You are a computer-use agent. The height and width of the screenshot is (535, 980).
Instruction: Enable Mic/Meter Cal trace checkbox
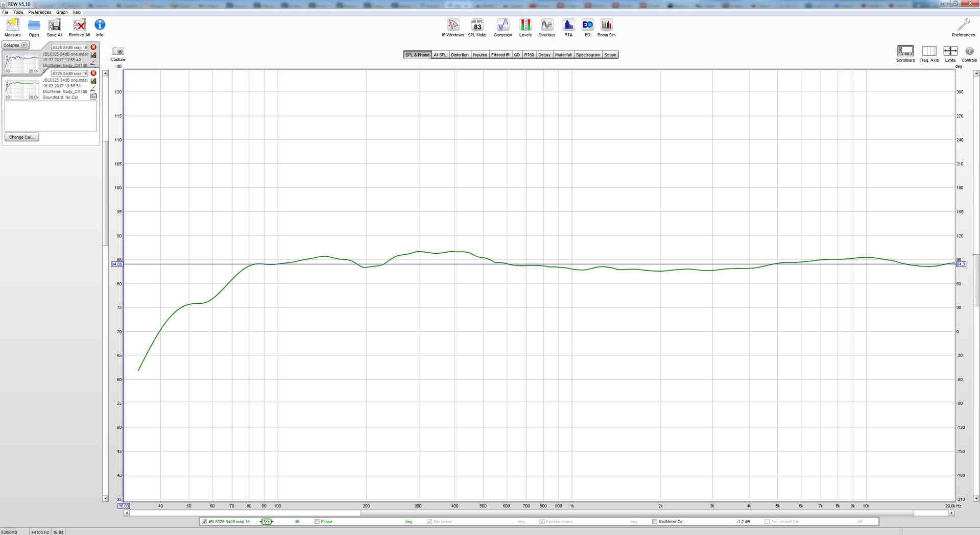coord(655,522)
